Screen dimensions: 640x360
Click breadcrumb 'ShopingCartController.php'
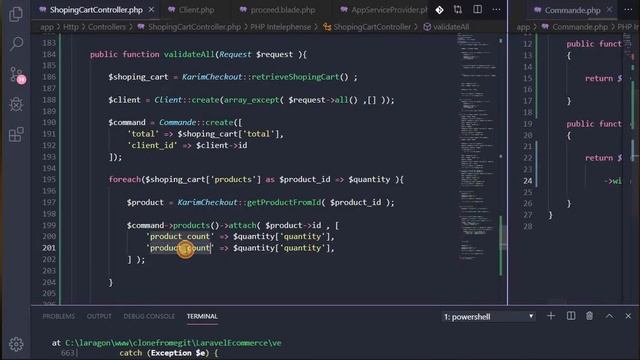194,27
